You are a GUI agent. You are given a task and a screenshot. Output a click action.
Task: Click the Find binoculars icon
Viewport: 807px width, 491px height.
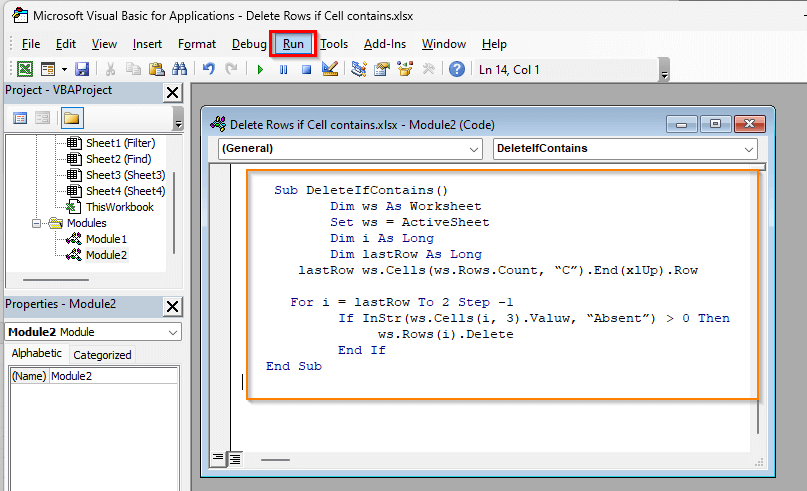[180, 69]
